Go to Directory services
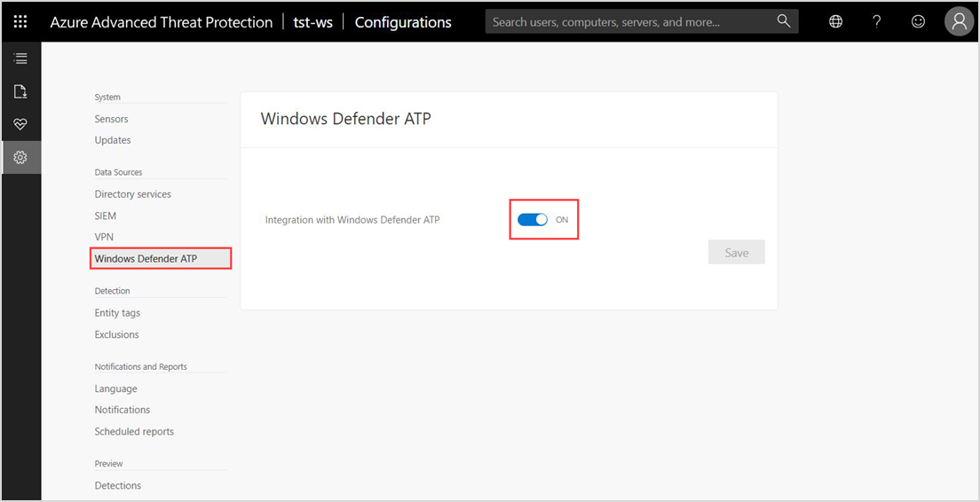The image size is (980, 502). (132, 194)
